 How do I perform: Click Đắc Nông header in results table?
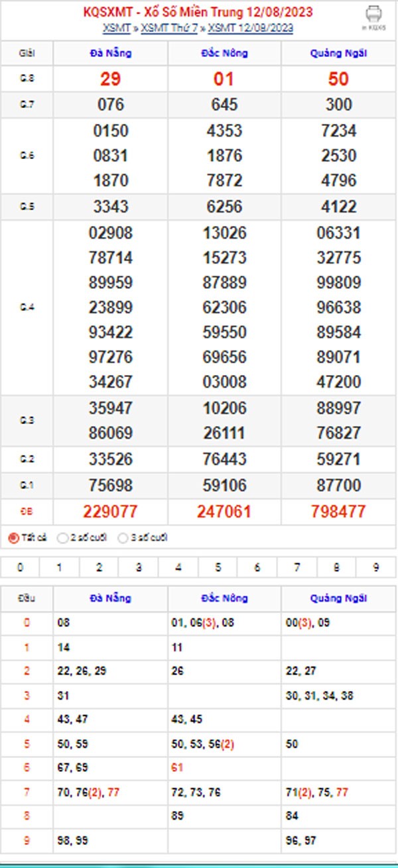pyautogui.click(x=224, y=53)
